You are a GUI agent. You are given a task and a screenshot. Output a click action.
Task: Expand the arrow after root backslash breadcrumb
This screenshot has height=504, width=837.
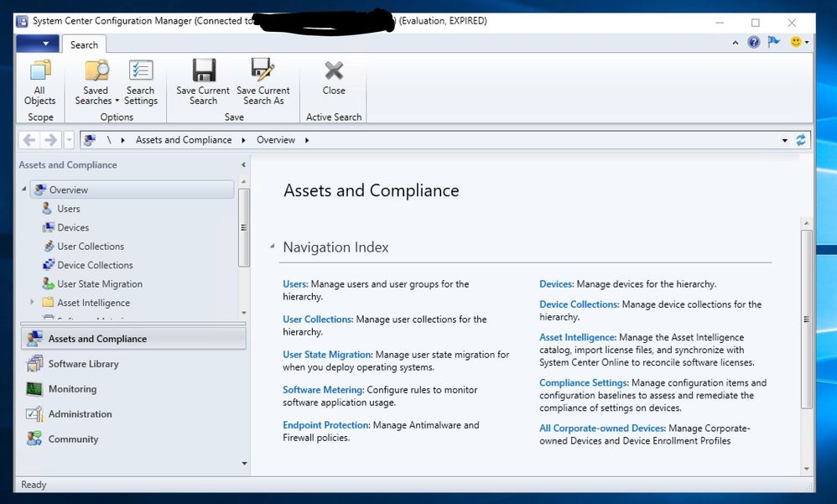[122, 140]
